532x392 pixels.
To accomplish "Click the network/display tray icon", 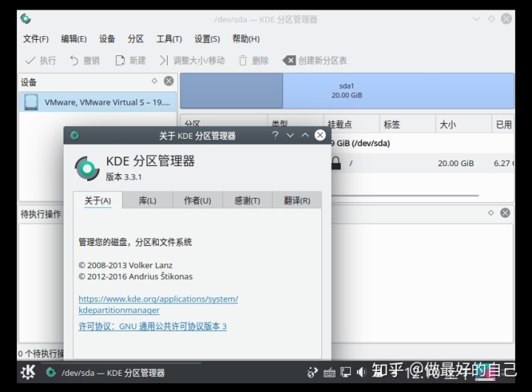I will tap(345, 372).
